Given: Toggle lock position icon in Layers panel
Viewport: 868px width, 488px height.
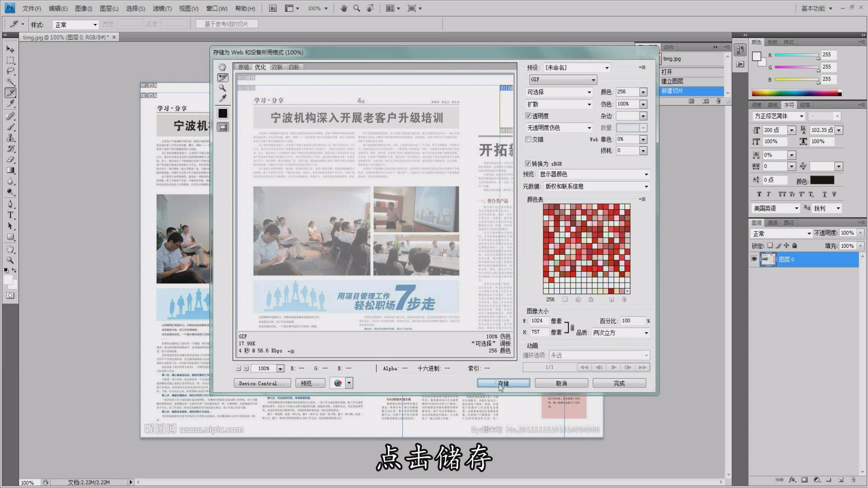Looking at the screenshot, I should pyautogui.click(x=787, y=246).
